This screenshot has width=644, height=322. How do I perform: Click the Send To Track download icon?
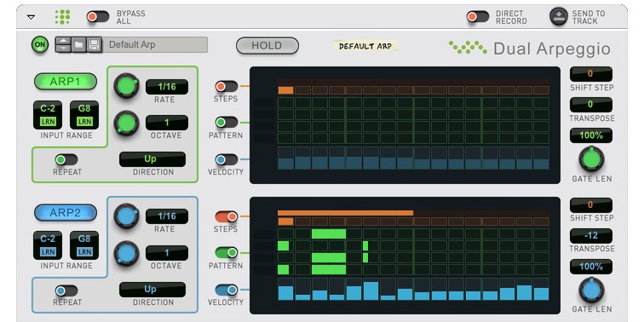click(x=559, y=17)
